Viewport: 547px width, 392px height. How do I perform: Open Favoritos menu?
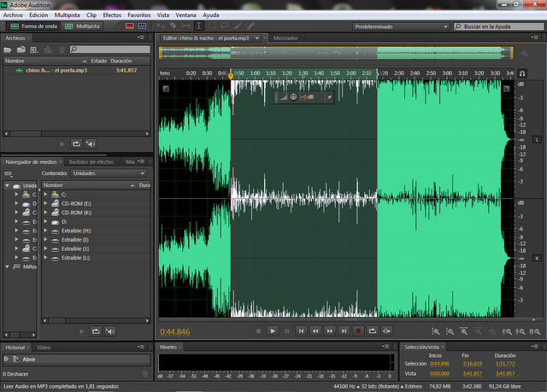tap(139, 15)
